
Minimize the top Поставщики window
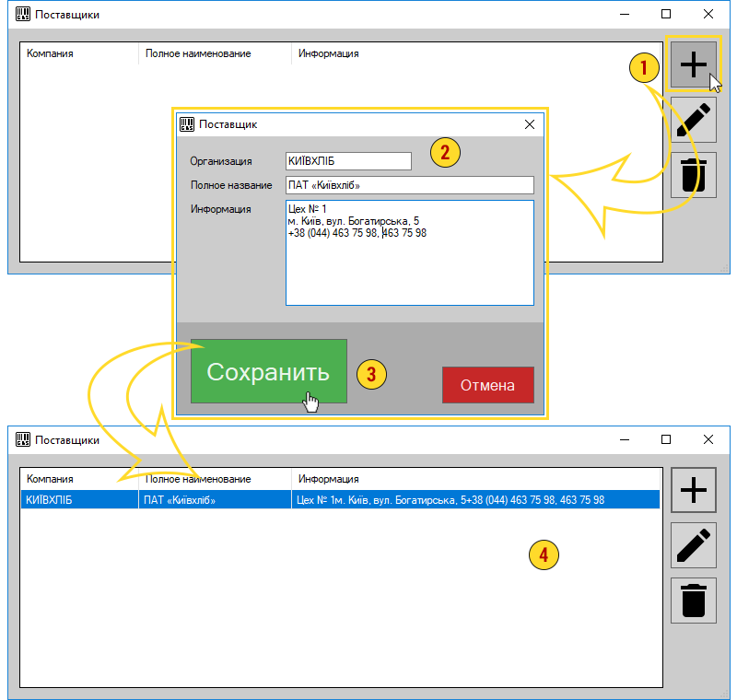pos(625,14)
